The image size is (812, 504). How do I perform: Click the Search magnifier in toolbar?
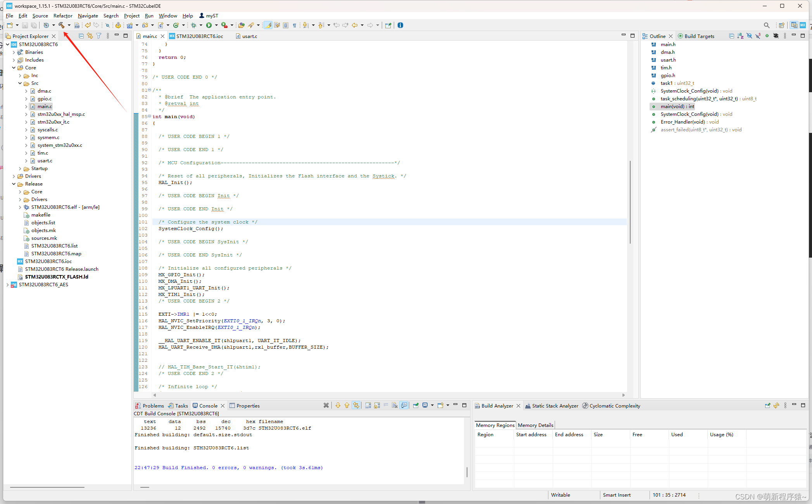pyautogui.click(x=766, y=25)
